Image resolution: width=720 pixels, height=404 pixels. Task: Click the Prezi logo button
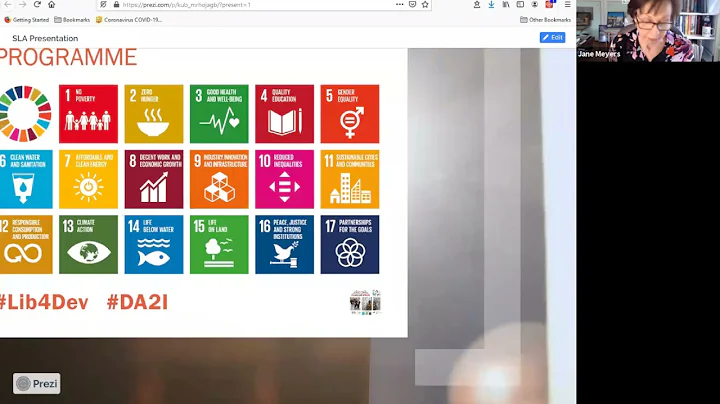[36, 383]
